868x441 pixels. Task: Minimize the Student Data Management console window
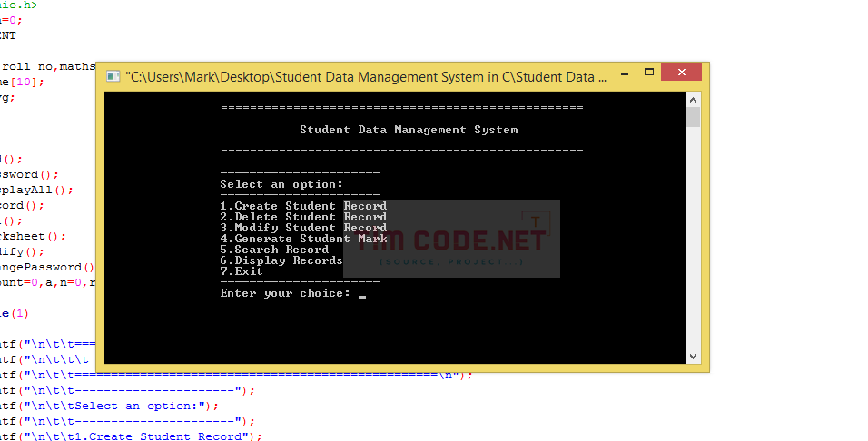(625, 73)
